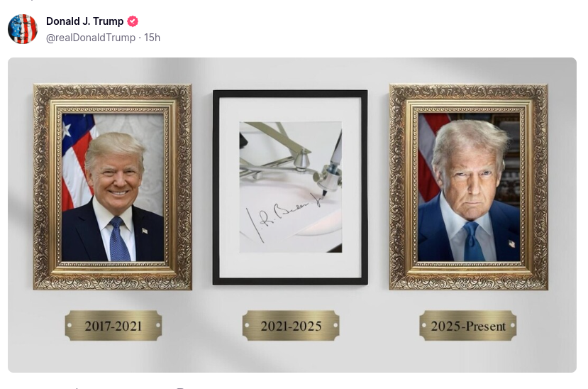
Task: Open the Donald J. Trump display name
Action: click(x=84, y=21)
